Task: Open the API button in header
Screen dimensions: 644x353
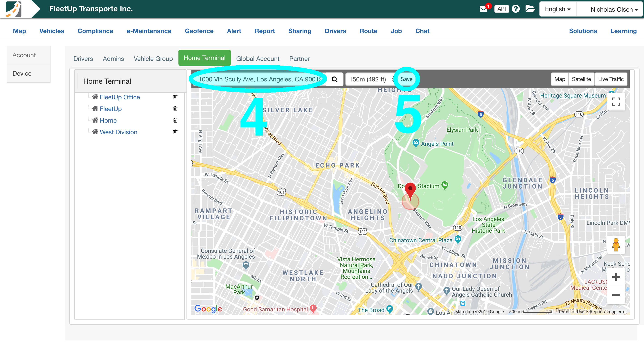Action: pyautogui.click(x=502, y=9)
